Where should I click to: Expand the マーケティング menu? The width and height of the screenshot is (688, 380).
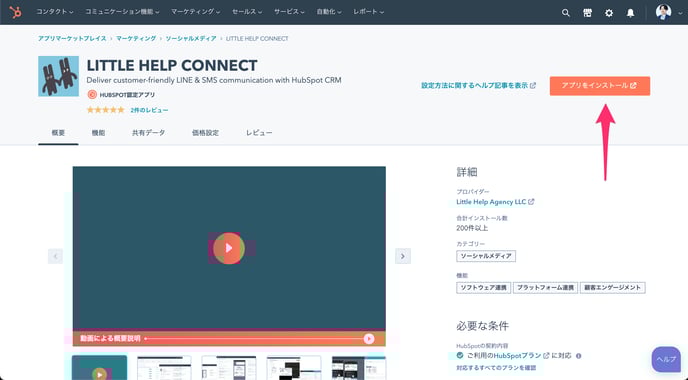[x=195, y=12]
